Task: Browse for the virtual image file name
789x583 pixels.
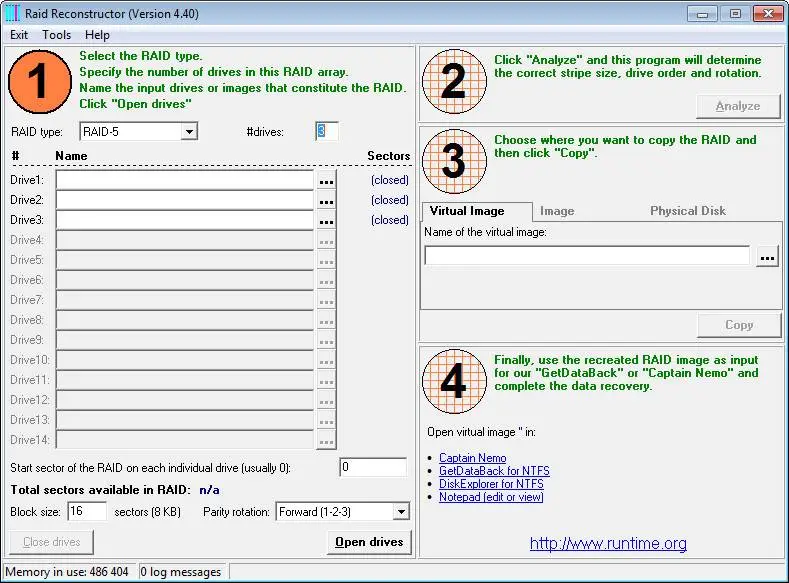Action: (x=767, y=257)
